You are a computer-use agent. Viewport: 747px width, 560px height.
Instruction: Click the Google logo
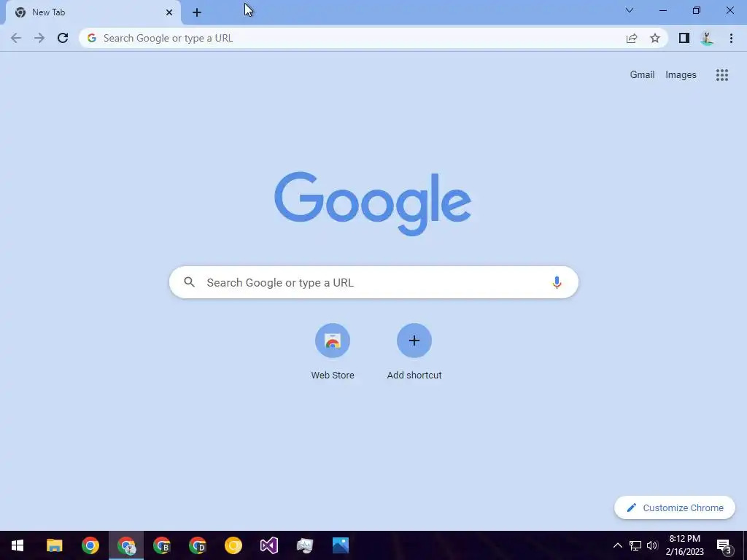(373, 204)
